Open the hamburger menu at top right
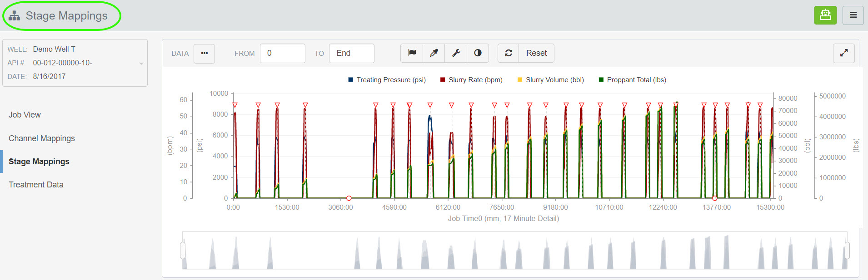The width and height of the screenshot is (868, 280). click(x=853, y=15)
